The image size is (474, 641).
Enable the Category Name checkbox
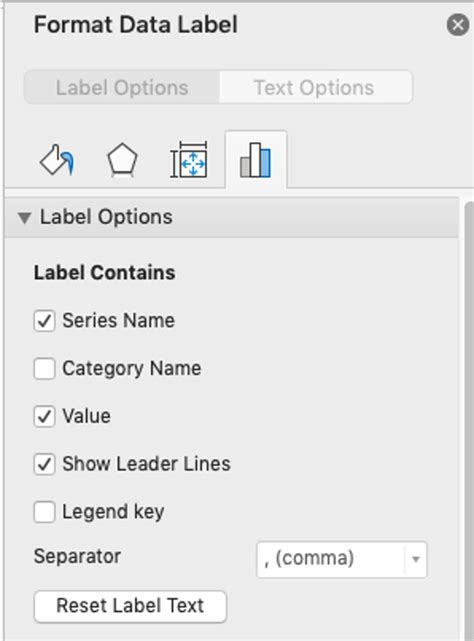(x=44, y=368)
